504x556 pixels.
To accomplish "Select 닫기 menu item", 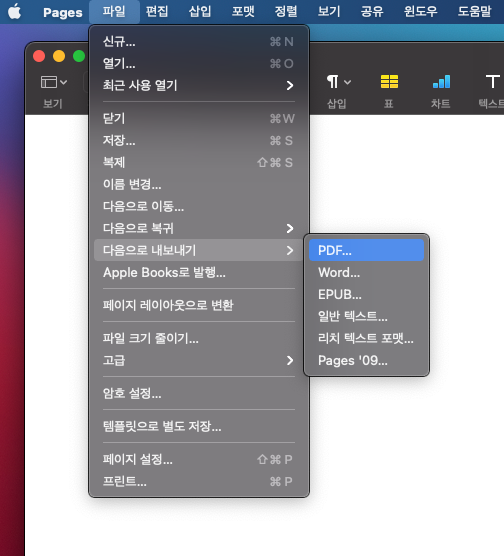I will (199, 118).
